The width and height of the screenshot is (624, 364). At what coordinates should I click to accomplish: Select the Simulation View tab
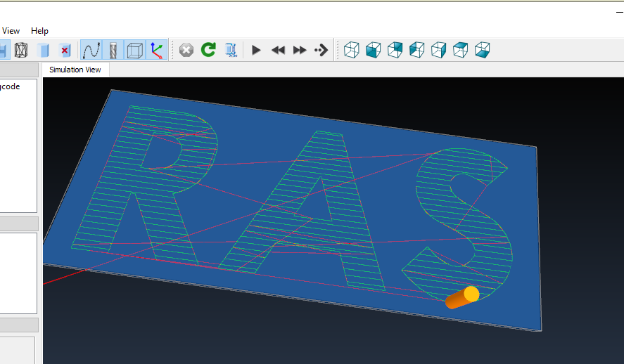75,70
